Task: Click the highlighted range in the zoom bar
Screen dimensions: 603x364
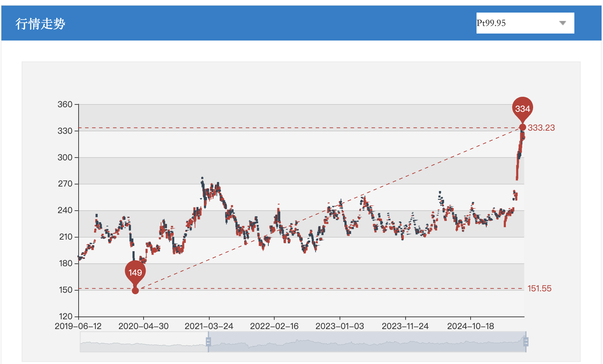Action: [x=367, y=342]
